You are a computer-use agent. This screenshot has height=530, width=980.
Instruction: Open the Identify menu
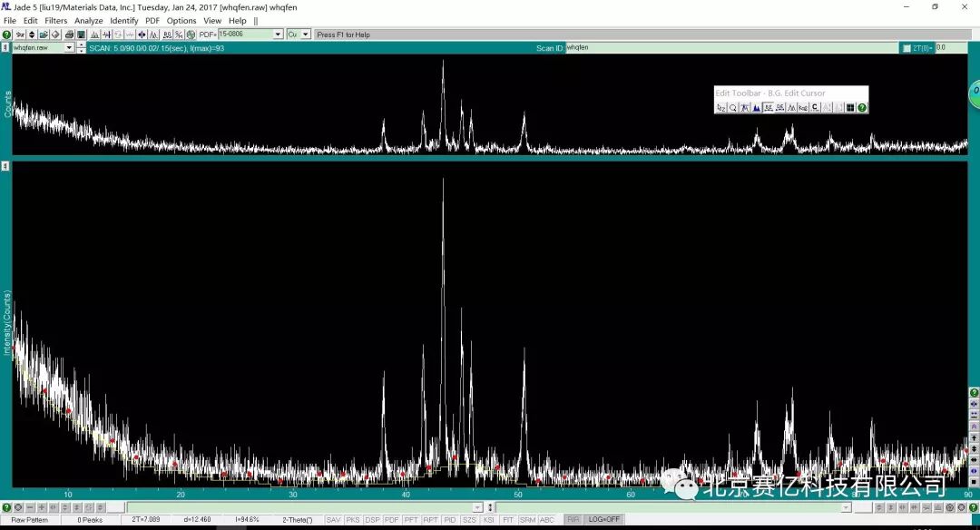pos(124,21)
